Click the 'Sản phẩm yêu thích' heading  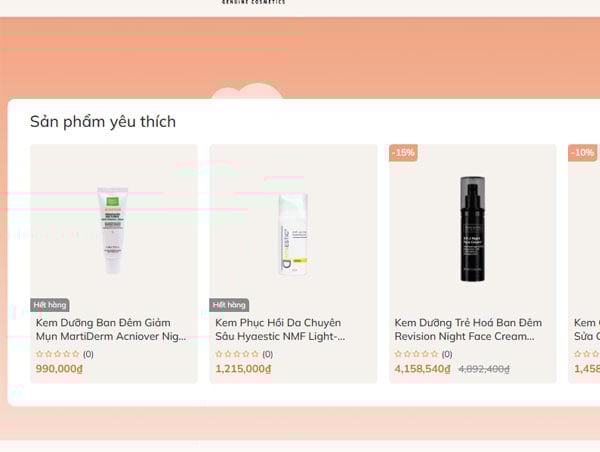tap(103, 122)
